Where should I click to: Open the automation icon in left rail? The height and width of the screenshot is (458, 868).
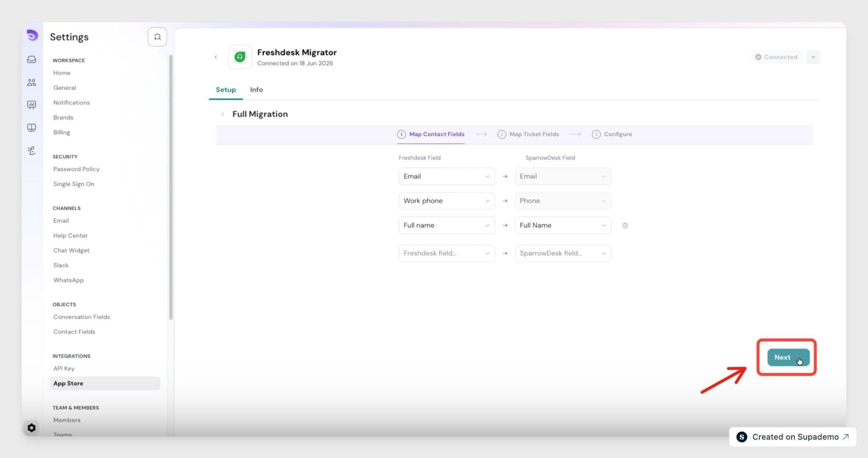pos(32,151)
